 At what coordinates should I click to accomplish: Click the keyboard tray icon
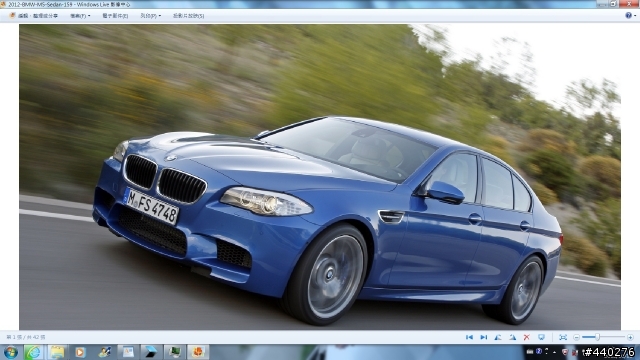[530, 352]
